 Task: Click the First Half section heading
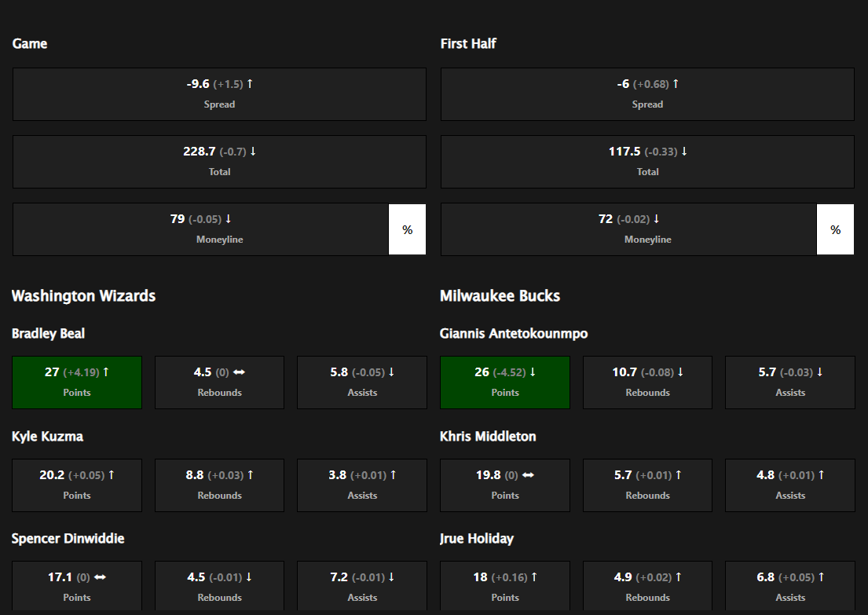tap(468, 44)
